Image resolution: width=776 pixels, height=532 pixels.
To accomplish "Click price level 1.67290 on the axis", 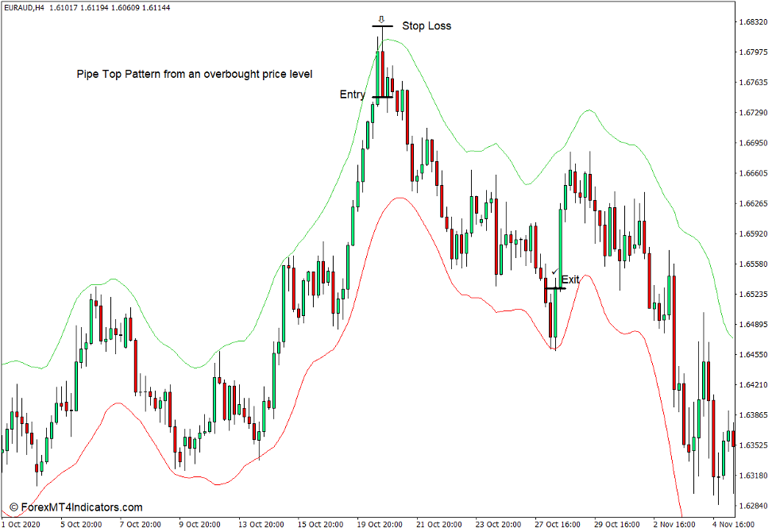I will 753,113.
